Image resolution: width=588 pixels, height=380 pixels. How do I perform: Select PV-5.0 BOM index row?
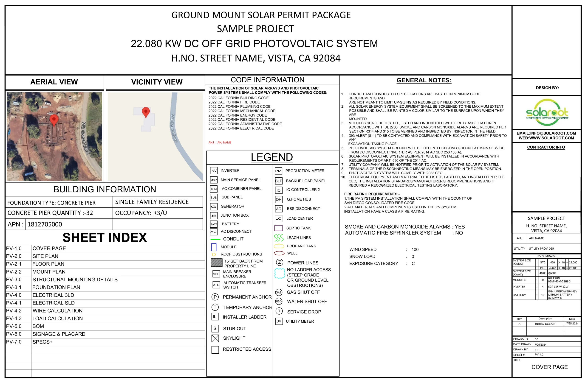[x=105, y=326]
